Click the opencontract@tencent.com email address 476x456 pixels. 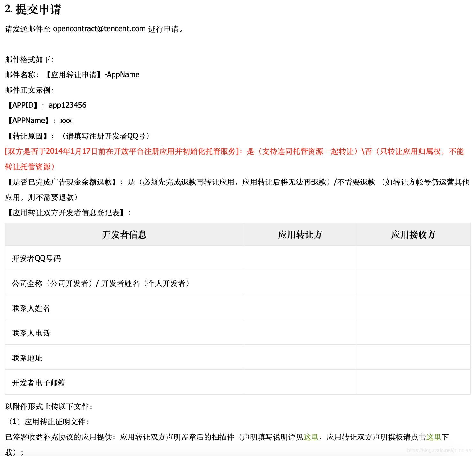(x=99, y=29)
